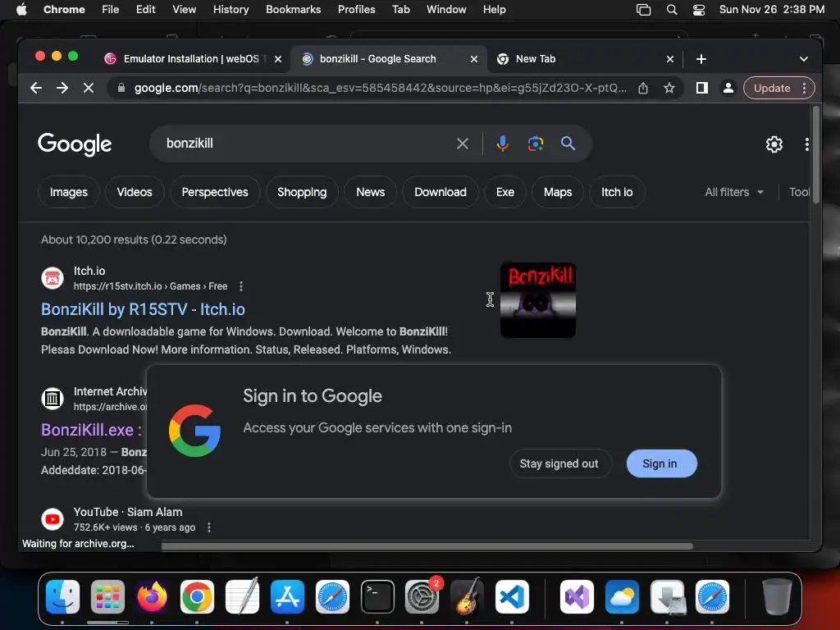Click the URL address bar
Screen dimensions: 840x630
tap(379, 88)
